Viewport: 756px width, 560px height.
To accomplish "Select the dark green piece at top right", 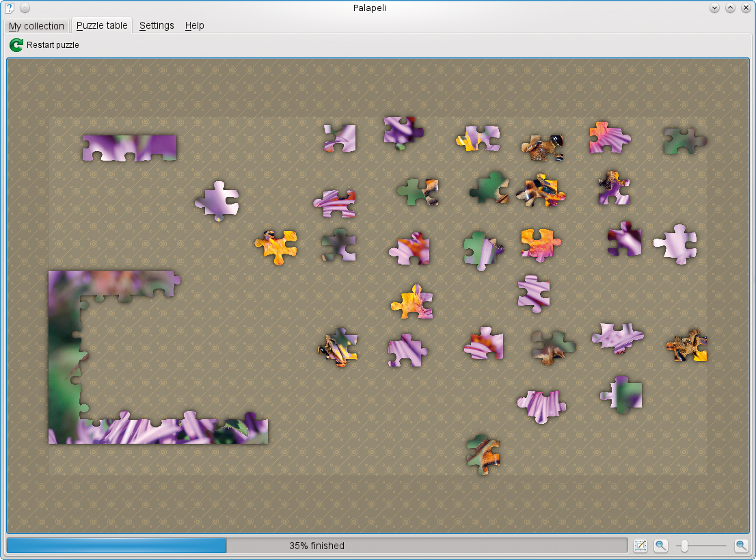I will click(685, 140).
